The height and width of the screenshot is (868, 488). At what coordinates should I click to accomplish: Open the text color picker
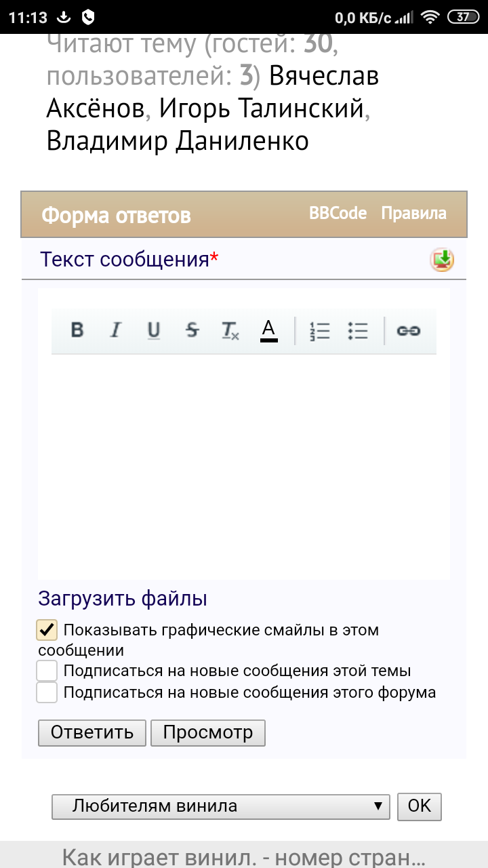pyautogui.click(x=269, y=330)
